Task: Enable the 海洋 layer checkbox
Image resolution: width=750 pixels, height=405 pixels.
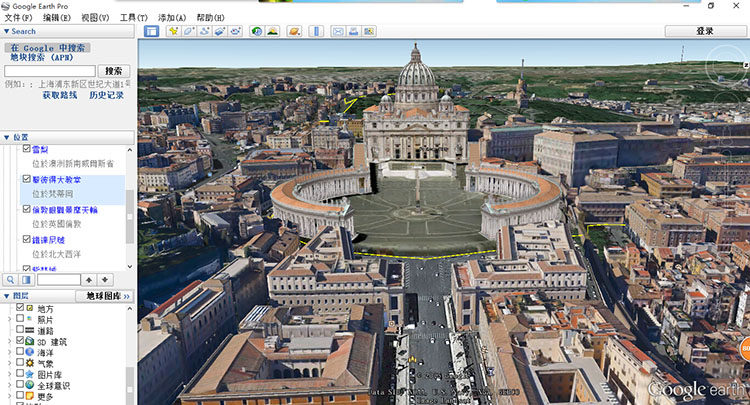Action: (x=20, y=351)
